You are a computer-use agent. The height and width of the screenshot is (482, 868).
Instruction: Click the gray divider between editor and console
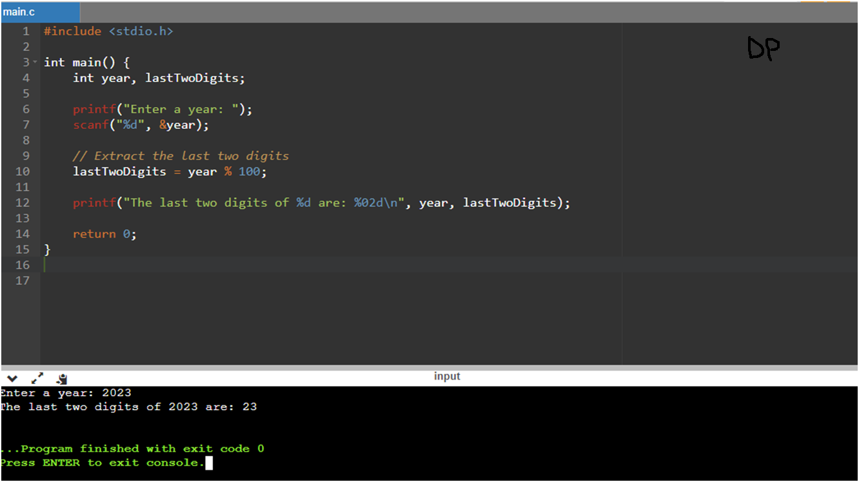pos(429,367)
